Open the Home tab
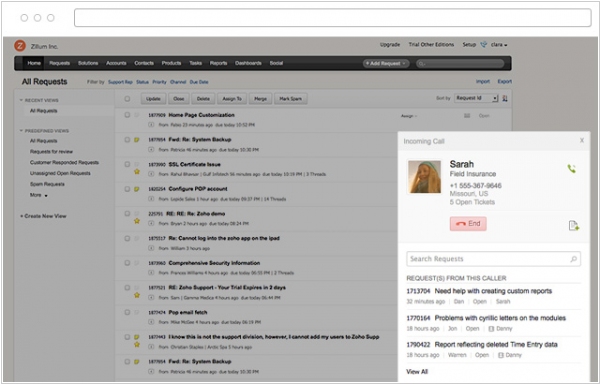Viewport: 600px width, 384px height. (34, 63)
